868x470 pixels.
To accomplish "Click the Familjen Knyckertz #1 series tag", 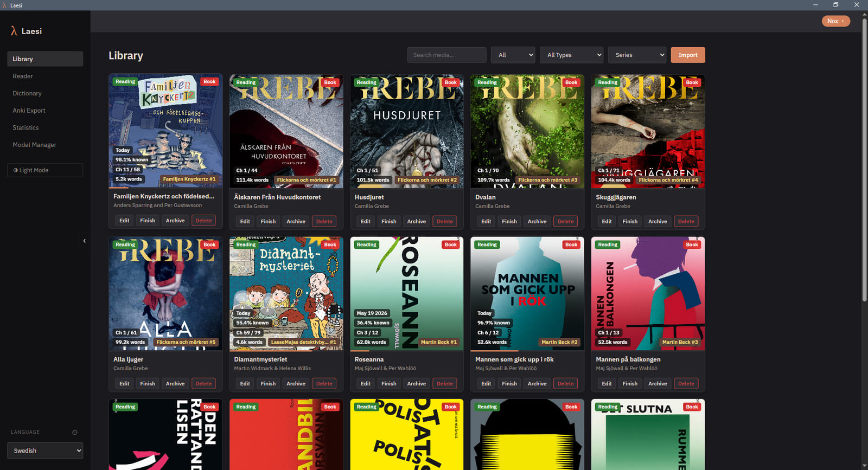I will coord(189,179).
